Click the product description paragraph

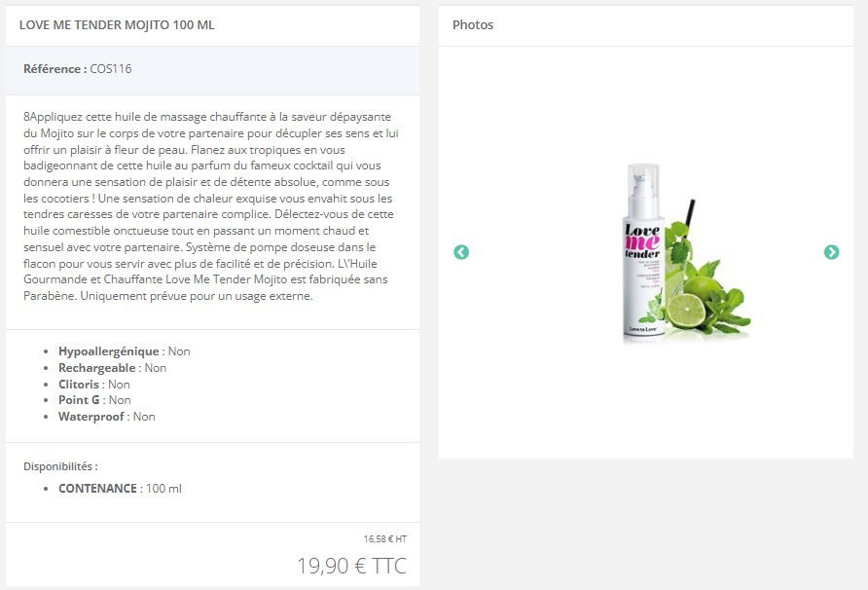click(211, 206)
